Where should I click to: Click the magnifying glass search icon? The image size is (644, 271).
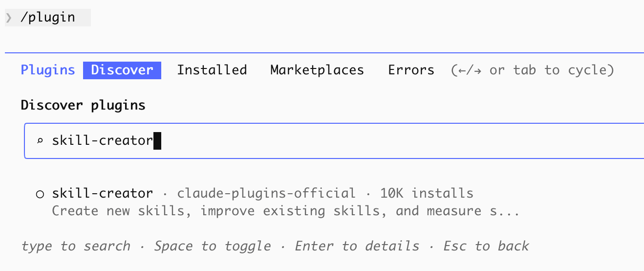(x=40, y=141)
